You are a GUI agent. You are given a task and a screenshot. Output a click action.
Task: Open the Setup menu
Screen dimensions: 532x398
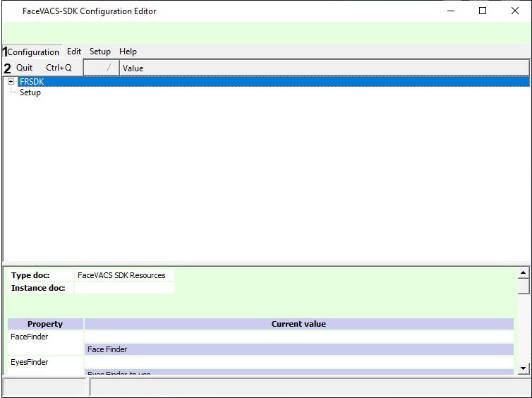(x=99, y=52)
